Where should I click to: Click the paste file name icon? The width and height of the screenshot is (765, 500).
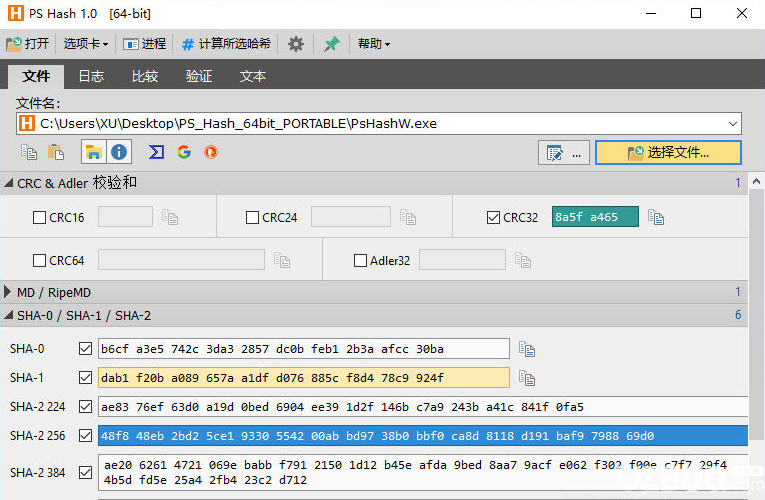click(x=56, y=152)
